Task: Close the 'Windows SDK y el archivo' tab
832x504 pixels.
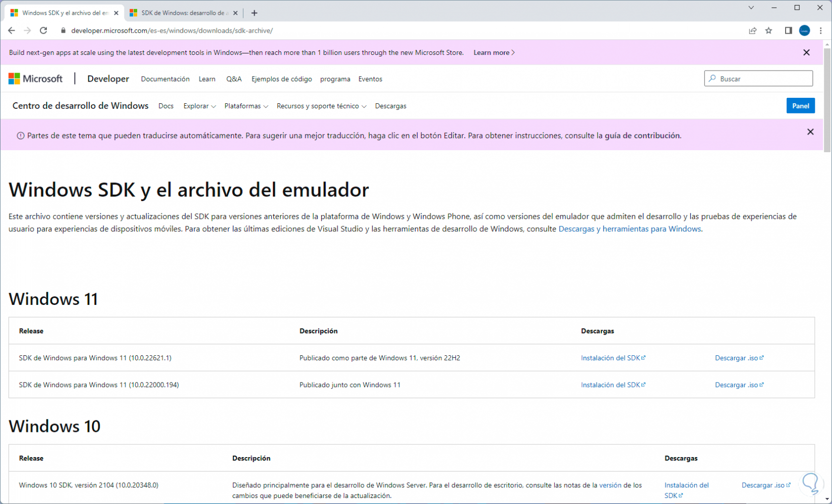Action: point(116,13)
